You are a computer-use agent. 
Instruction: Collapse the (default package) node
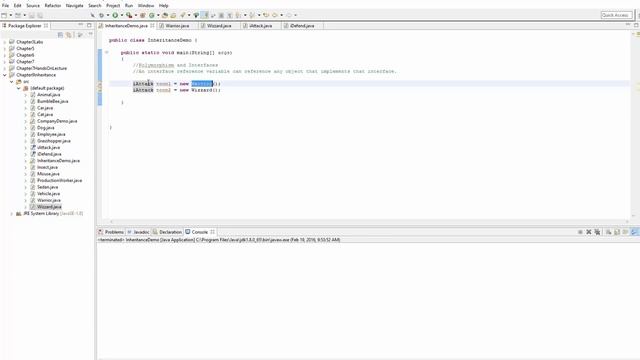pyautogui.click(x=18, y=88)
